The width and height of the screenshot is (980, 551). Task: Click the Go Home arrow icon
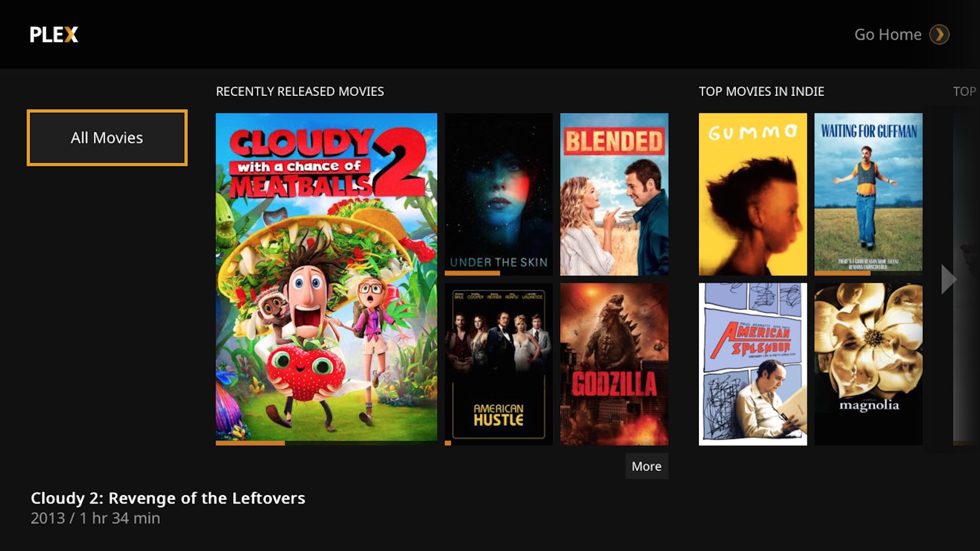point(939,35)
